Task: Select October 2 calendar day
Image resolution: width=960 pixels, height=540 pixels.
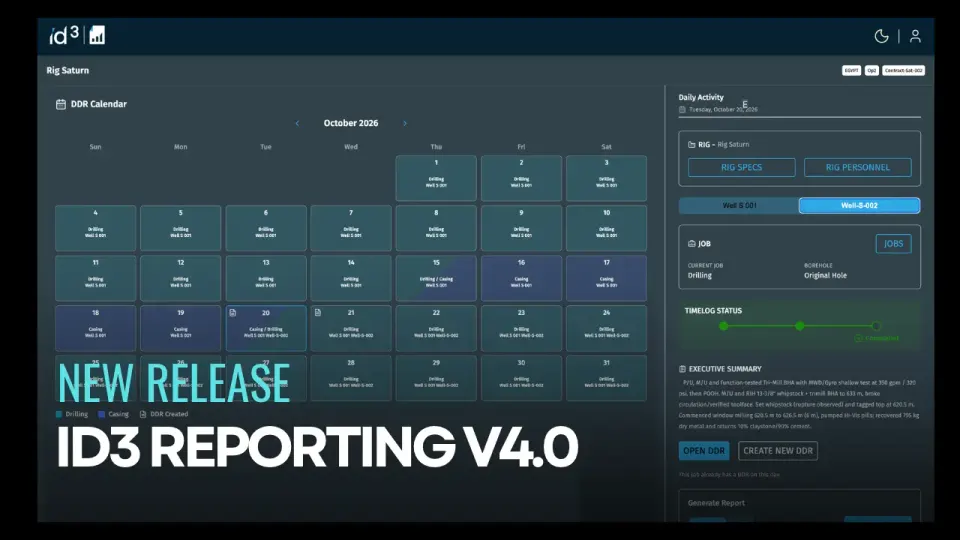Action: 521,178
